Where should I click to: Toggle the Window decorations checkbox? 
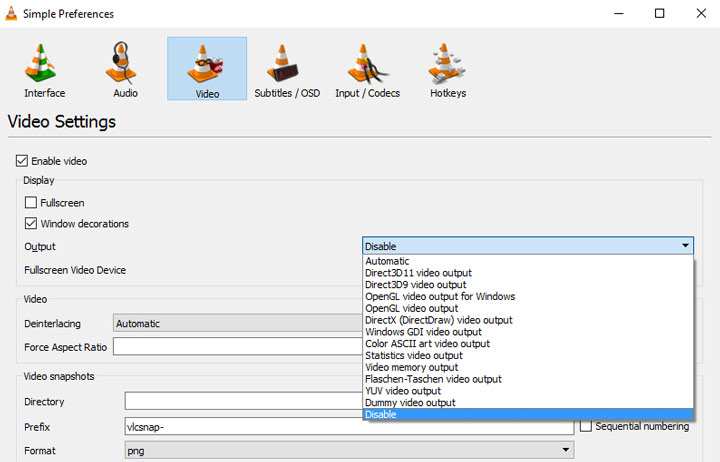click(31, 224)
